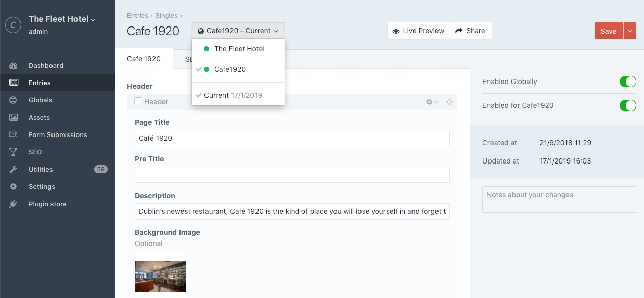Select The Fleet Hotel site option
644x298 pixels.
[x=239, y=49]
